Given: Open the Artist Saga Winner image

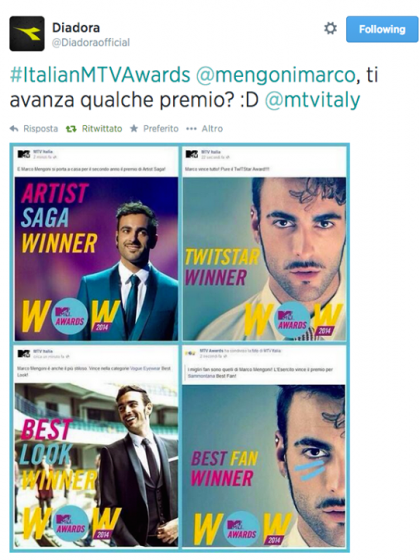Looking at the screenshot, I should tap(96, 259).
